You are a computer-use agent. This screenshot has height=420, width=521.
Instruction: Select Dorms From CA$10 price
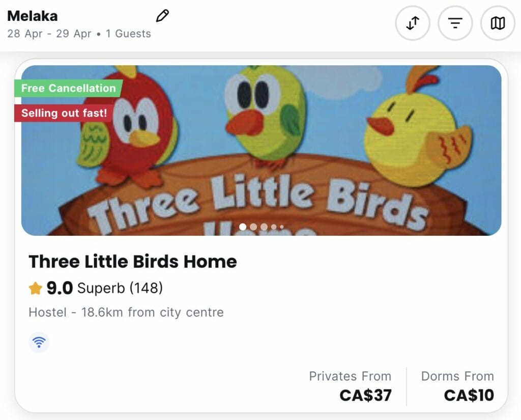click(457, 386)
